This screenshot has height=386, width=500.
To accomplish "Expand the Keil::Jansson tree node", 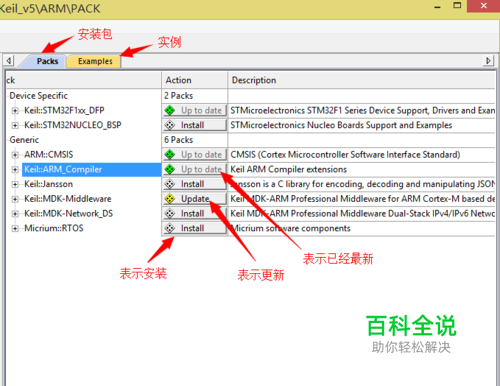I will pos(15,184).
